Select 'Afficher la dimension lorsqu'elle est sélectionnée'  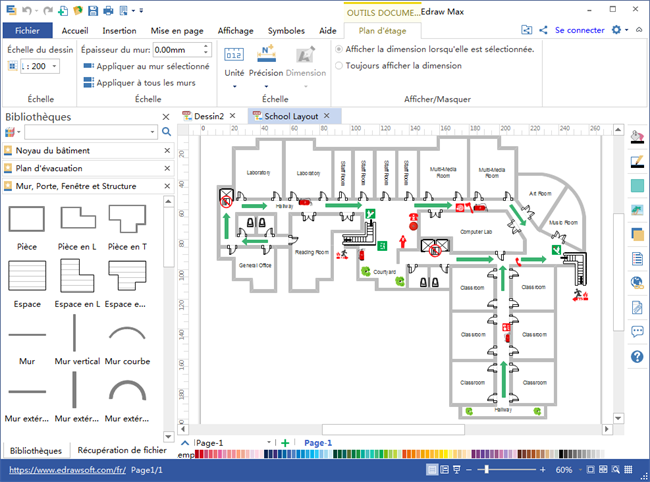point(340,49)
